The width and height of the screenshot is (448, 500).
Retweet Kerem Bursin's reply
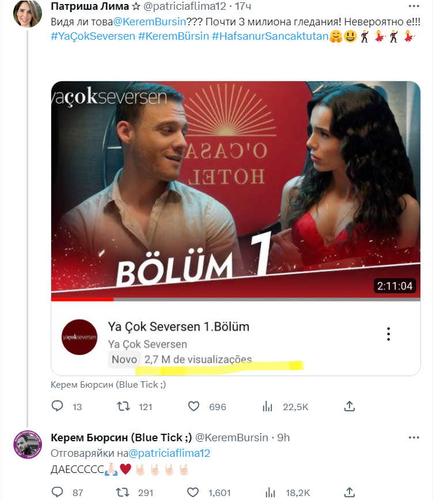pyautogui.click(x=123, y=492)
